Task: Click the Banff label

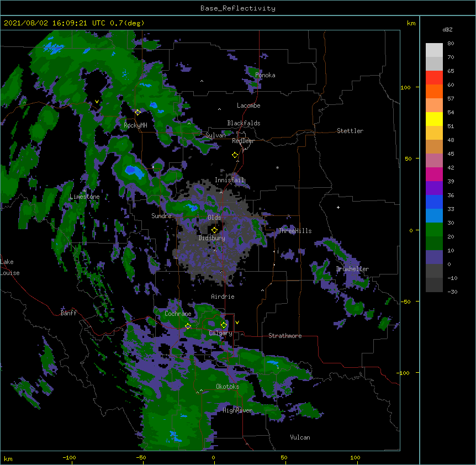Action: (68, 313)
